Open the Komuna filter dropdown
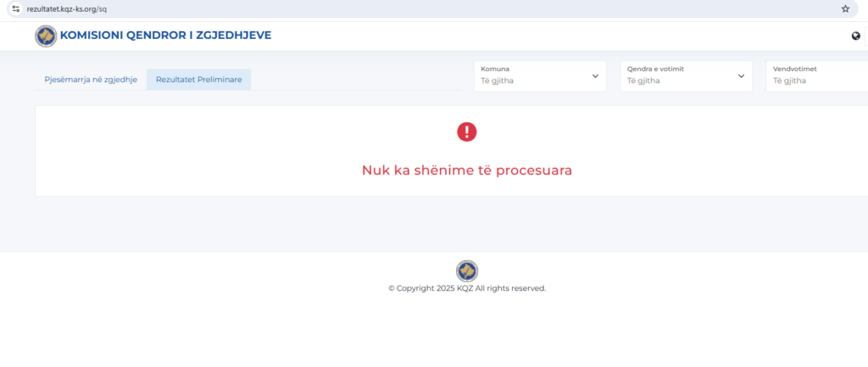The height and width of the screenshot is (367, 868). 540,75
